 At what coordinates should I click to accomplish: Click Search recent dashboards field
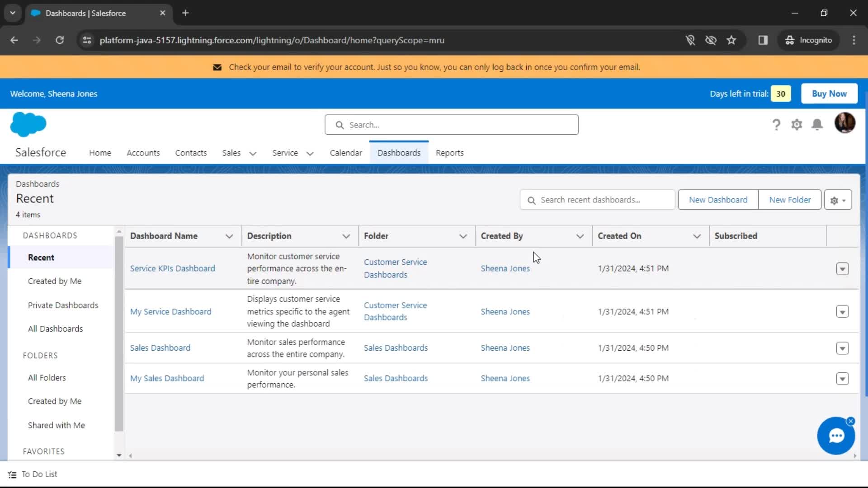coord(597,200)
